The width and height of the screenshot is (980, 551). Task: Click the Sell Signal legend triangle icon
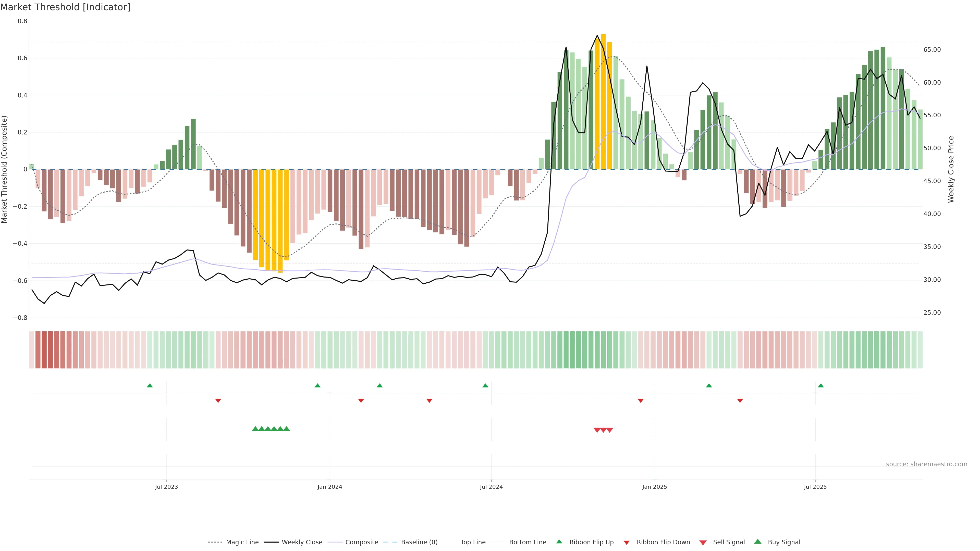[x=703, y=543]
